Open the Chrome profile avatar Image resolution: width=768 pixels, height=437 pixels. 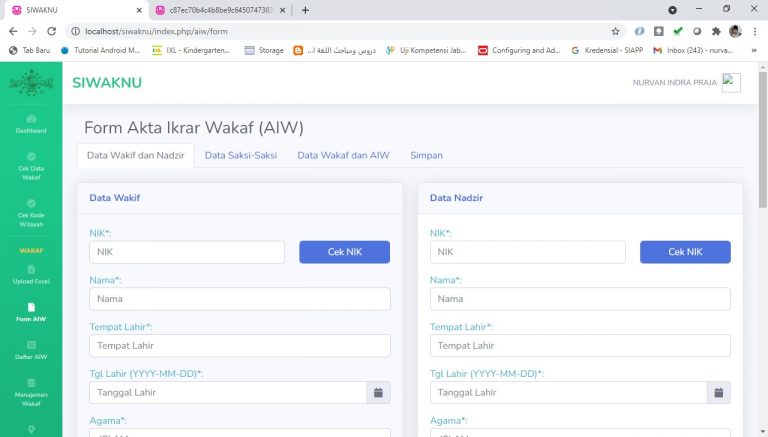[735, 31]
